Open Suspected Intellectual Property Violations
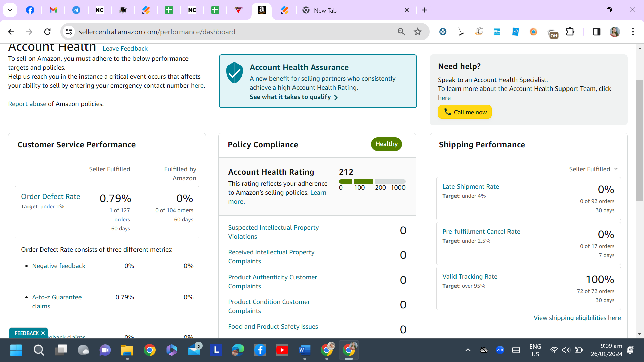Viewport: 644px width, 362px height. point(273,232)
